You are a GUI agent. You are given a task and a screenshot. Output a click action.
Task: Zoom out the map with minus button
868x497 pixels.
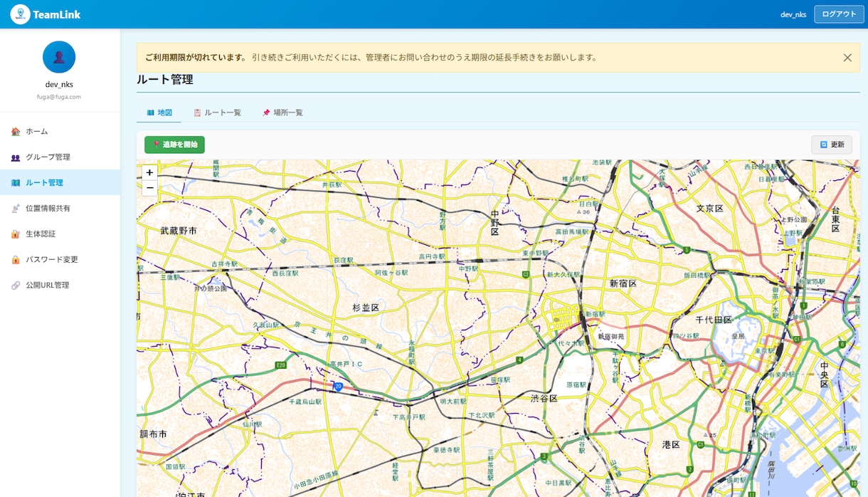click(x=149, y=188)
